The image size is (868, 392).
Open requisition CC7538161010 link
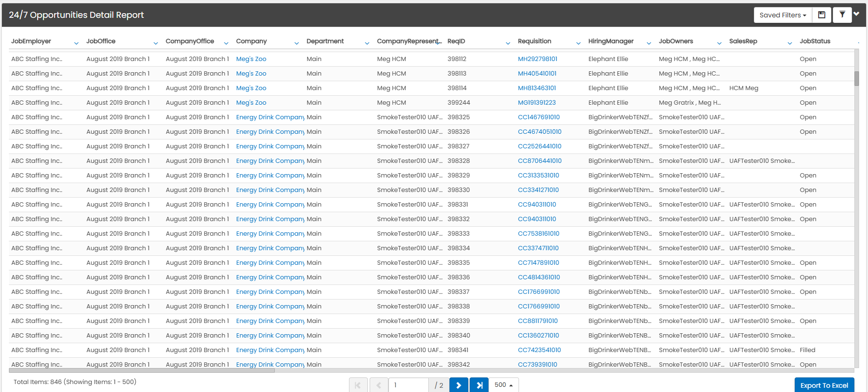539,234
